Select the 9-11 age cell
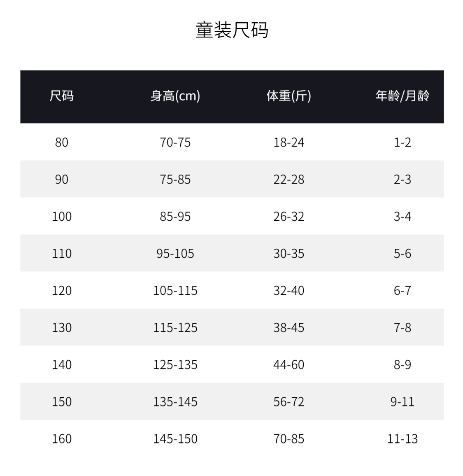This screenshot has height=476, width=463. 402,402
